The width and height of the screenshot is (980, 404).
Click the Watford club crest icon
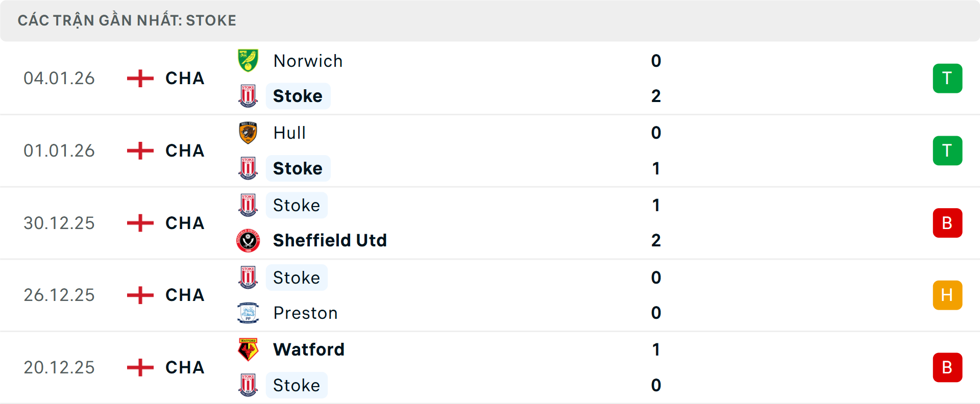tap(248, 349)
